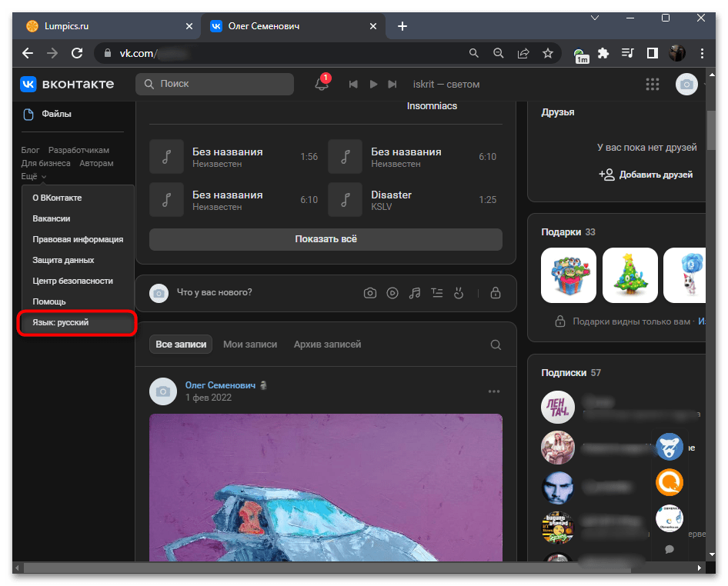Open Разработчикам footer link
The width and height of the screenshot is (728, 586).
(x=79, y=150)
